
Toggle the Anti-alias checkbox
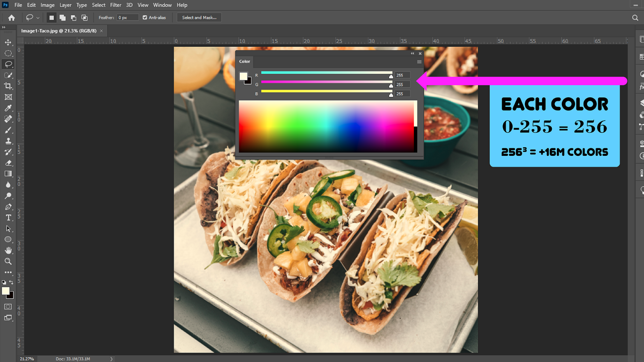click(145, 18)
